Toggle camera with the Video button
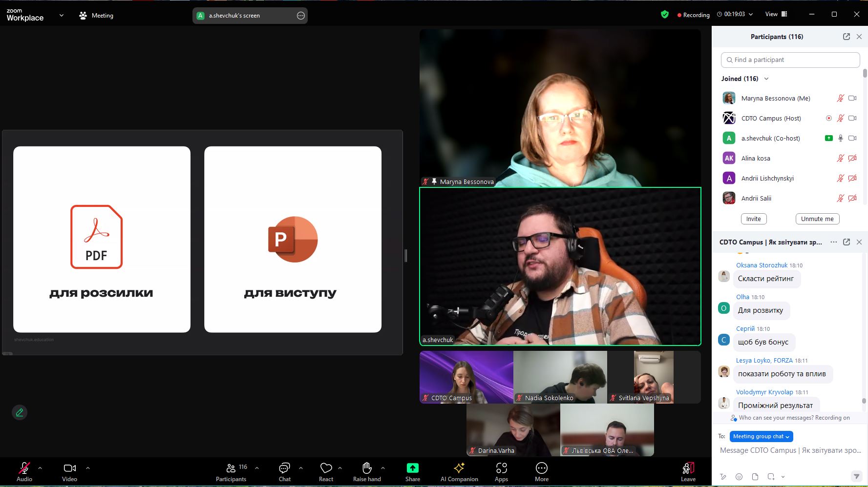 [69, 468]
